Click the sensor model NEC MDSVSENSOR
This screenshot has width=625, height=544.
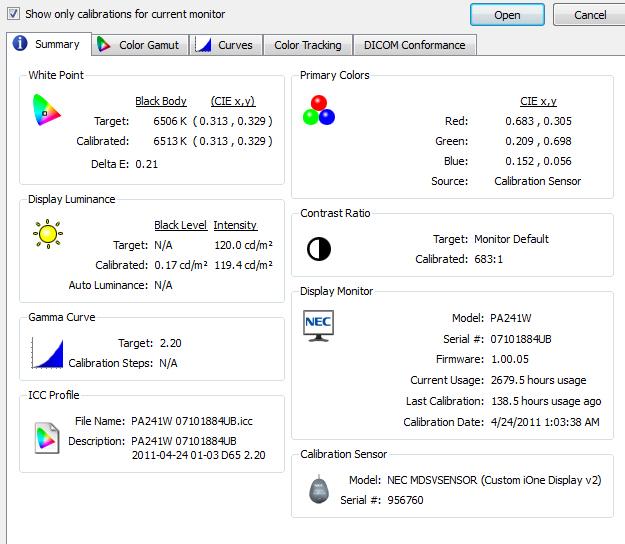tap(432, 480)
